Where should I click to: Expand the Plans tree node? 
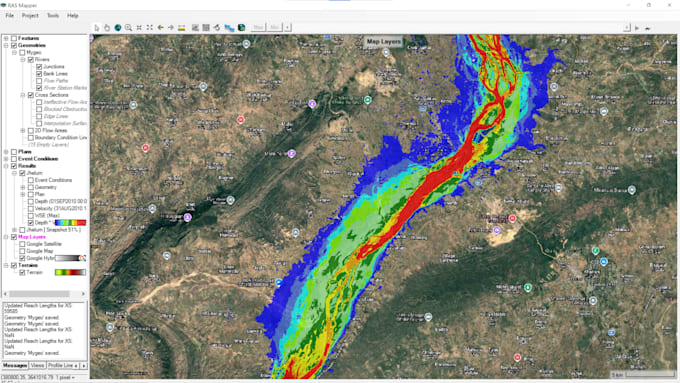click(6, 152)
